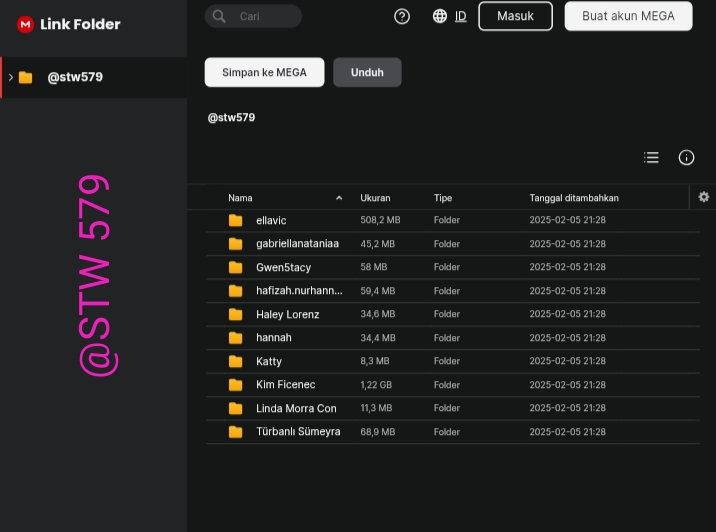The image size is (716, 532).
Task: Click the date in the ellavic row
Action: (x=568, y=220)
